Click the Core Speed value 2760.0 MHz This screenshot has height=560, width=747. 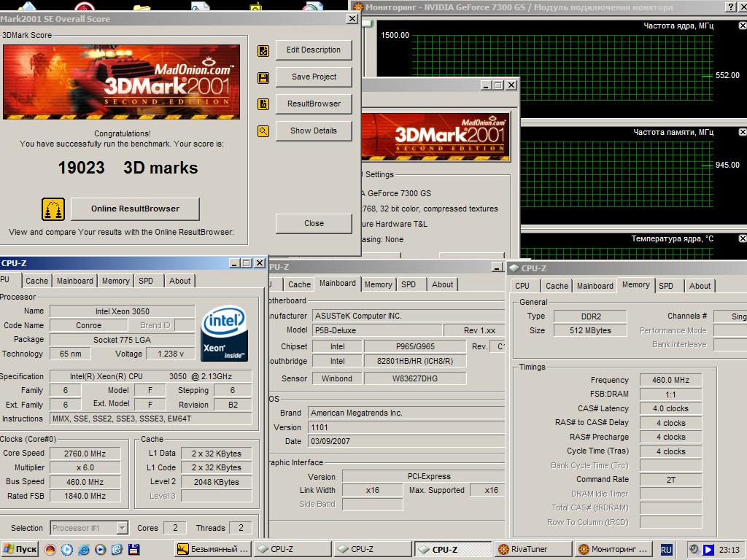coord(85,454)
